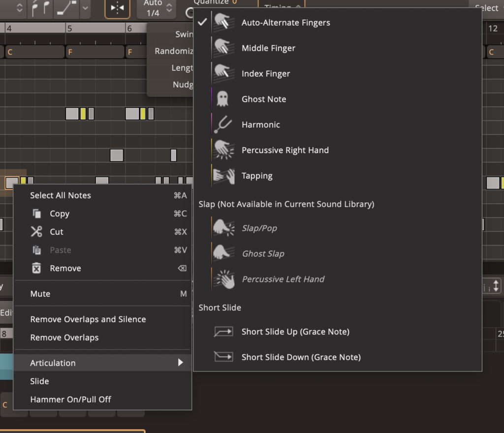Apply Short Slide Up grace note
504x433 pixels.
(338, 332)
